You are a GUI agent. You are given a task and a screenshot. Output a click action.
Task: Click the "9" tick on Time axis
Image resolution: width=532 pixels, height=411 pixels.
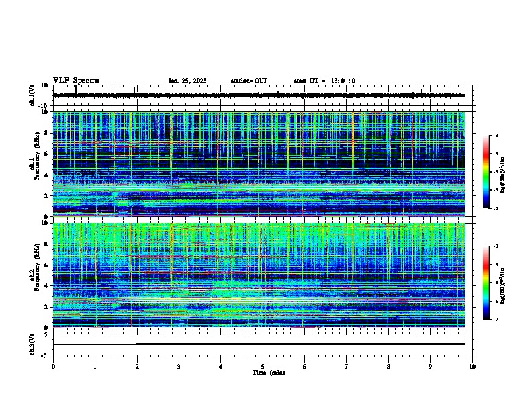click(430, 367)
